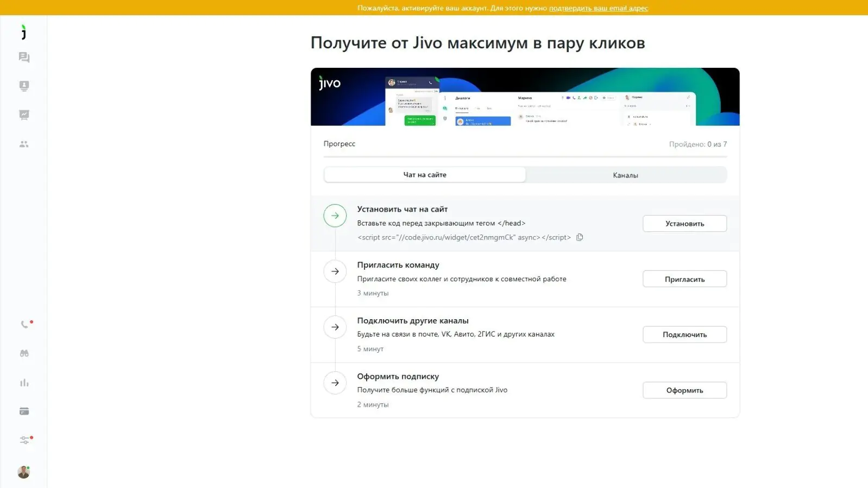The height and width of the screenshot is (488, 868).
Task: Click the Jivo banner image
Action: coord(525,97)
